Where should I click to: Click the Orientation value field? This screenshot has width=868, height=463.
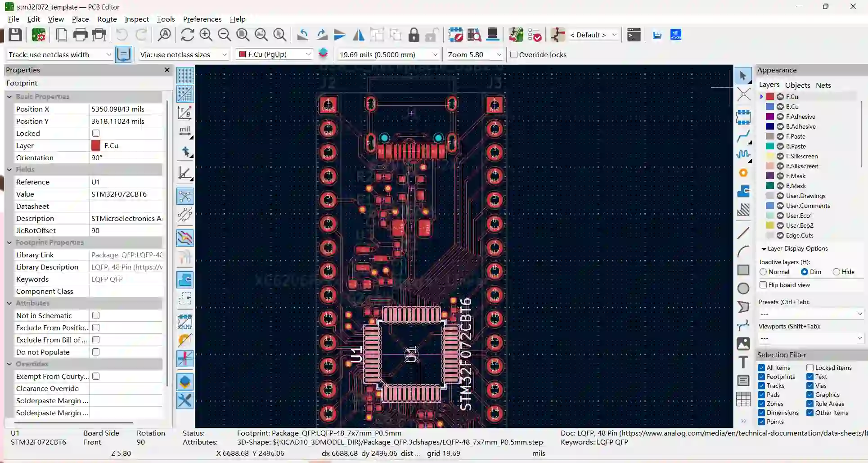(x=126, y=157)
